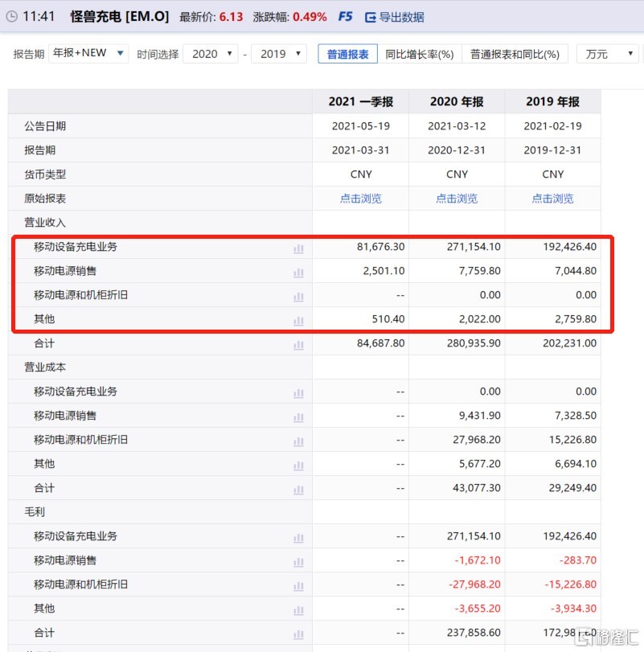This screenshot has height=652, width=644.
Task: Click the 2020 年报 column header
Action: tap(457, 102)
